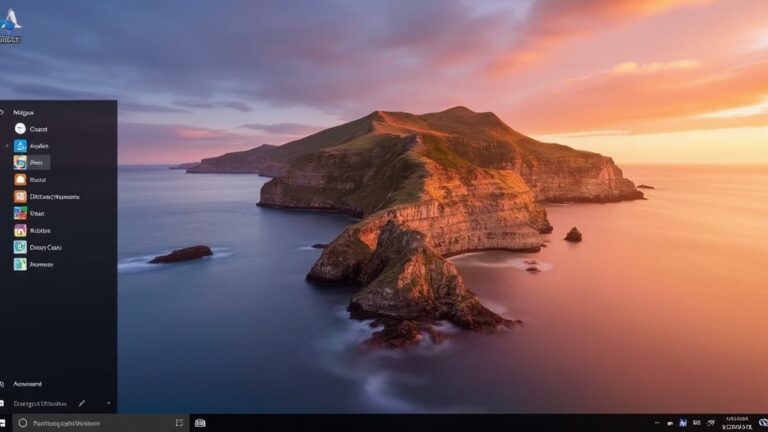The image size is (768, 432).
Task: Click the white round icon at top of app list
Action: 20,129
